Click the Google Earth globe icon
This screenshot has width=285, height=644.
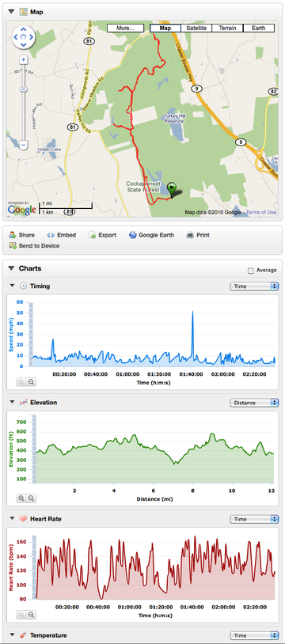(132, 235)
